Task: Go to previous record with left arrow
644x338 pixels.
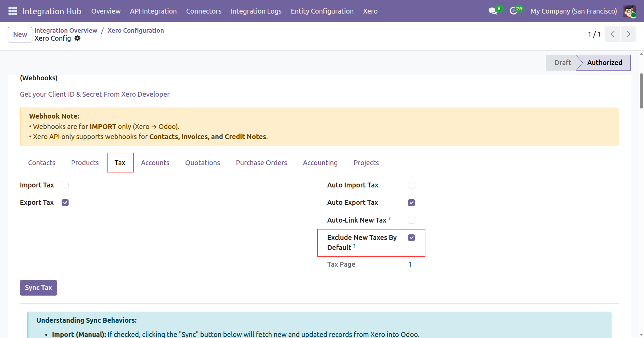Action: 613,34
